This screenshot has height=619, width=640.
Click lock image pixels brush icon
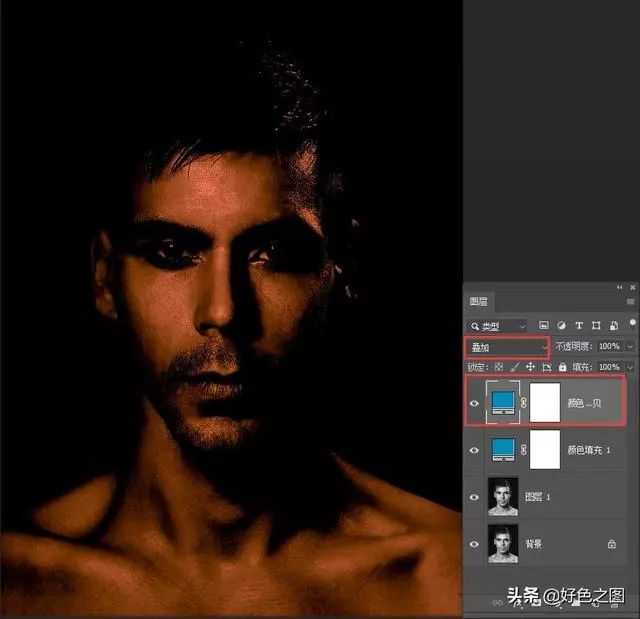(517, 367)
